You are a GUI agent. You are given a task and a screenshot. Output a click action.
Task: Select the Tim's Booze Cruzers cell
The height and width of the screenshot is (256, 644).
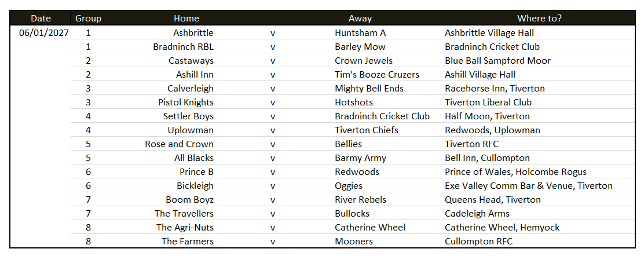click(x=377, y=74)
